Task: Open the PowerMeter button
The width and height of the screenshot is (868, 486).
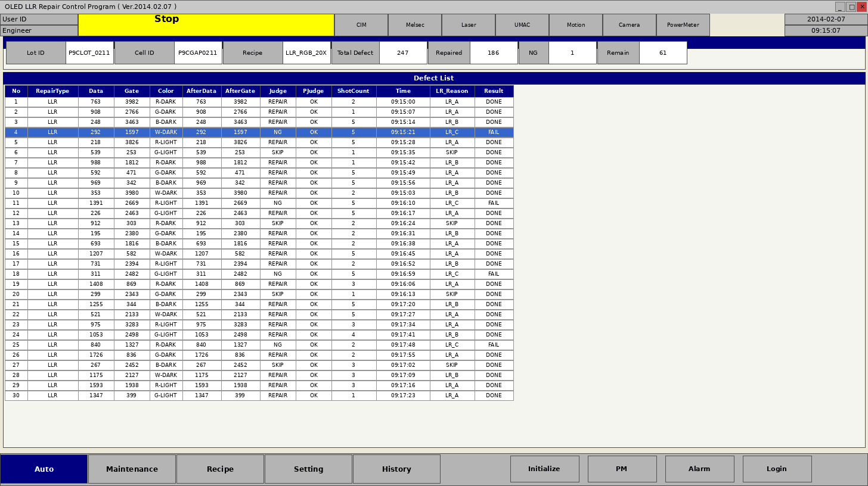Action: 683,25
